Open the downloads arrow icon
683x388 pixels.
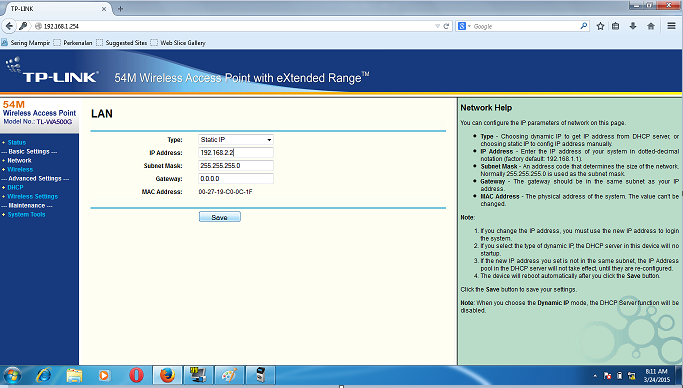633,26
